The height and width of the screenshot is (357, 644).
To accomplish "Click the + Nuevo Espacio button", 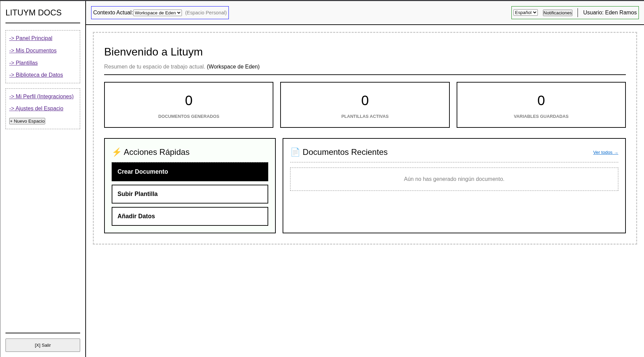I will 27,121.
